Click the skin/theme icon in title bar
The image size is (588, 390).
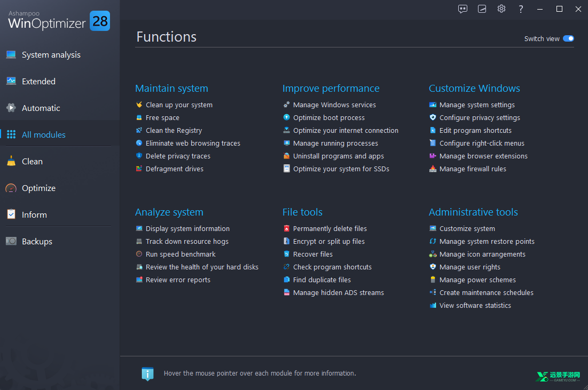pos(482,9)
